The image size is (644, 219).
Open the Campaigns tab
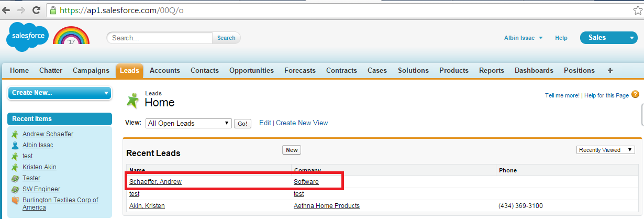[91, 70]
